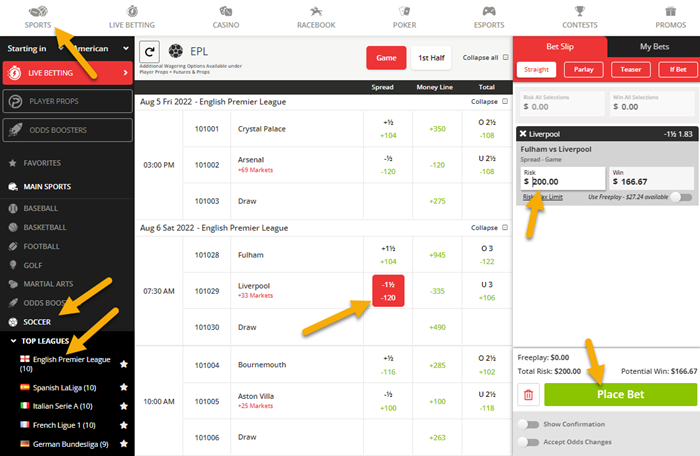Toggle the Show Confirmation switch
The height and width of the screenshot is (456, 700).
(x=529, y=424)
